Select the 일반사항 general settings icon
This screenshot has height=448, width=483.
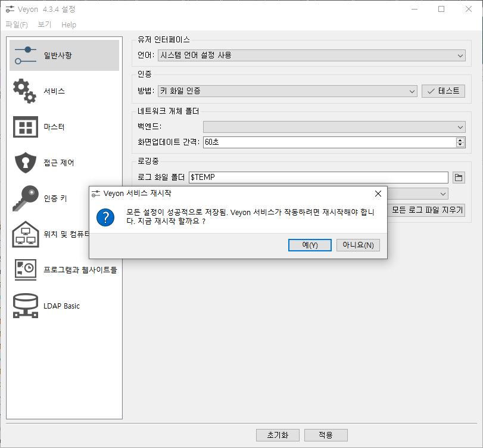pos(26,55)
